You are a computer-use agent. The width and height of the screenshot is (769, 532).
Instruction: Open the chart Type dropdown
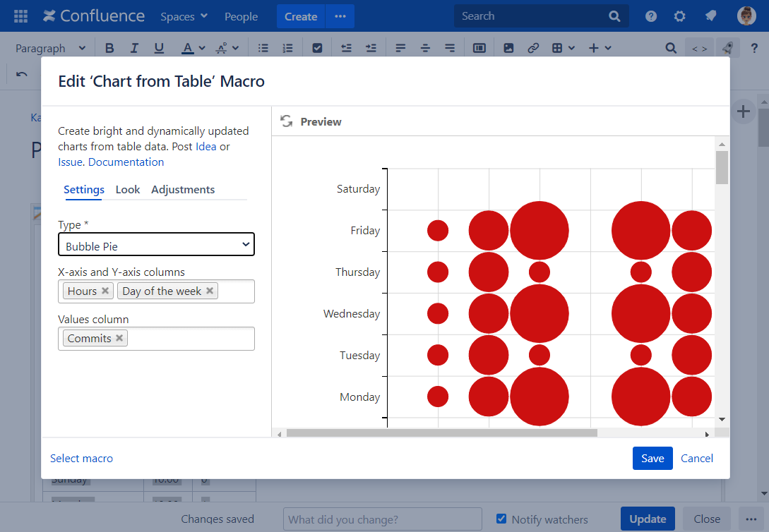point(156,244)
